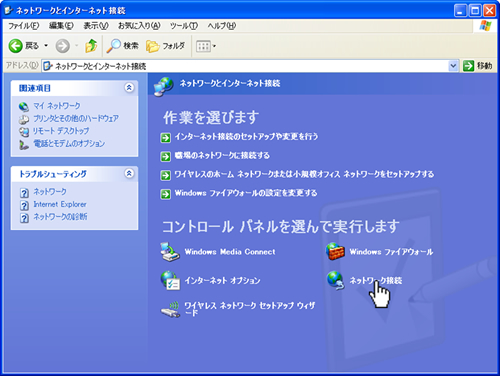
Task: Click the title bar window icon
Action: (x=8, y=10)
